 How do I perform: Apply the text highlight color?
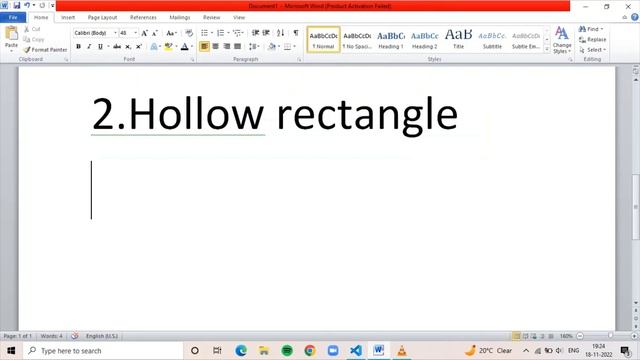(168, 47)
